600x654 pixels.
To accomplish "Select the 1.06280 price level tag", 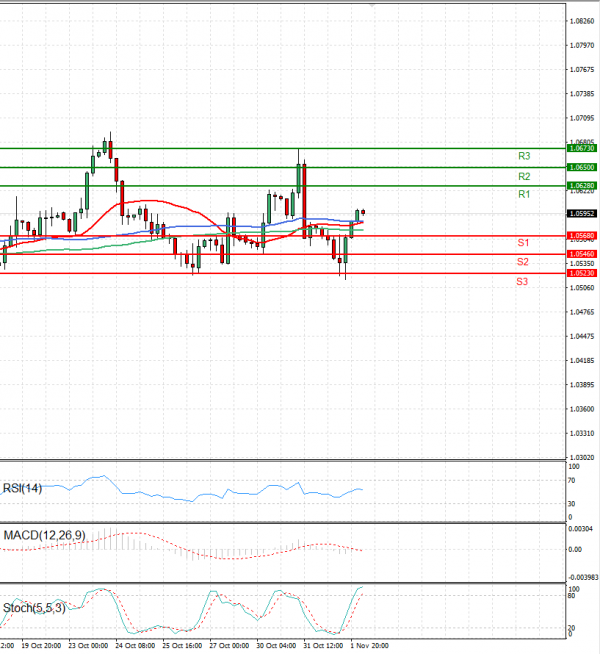I will (x=582, y=186).
